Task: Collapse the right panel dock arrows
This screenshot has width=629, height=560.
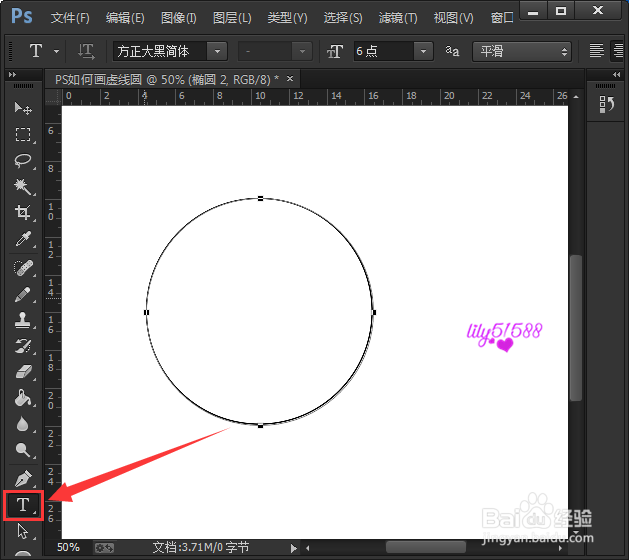Action: (x=617, y=74)
